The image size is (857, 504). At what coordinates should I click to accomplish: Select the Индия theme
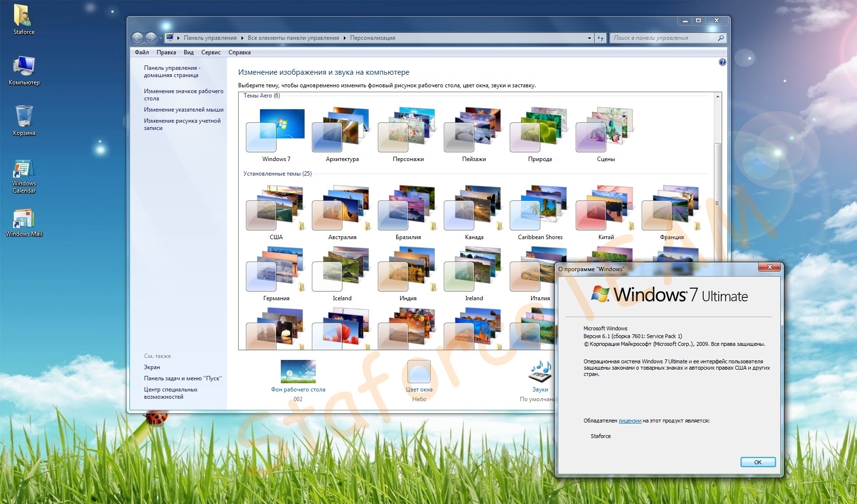click(408, 274)
